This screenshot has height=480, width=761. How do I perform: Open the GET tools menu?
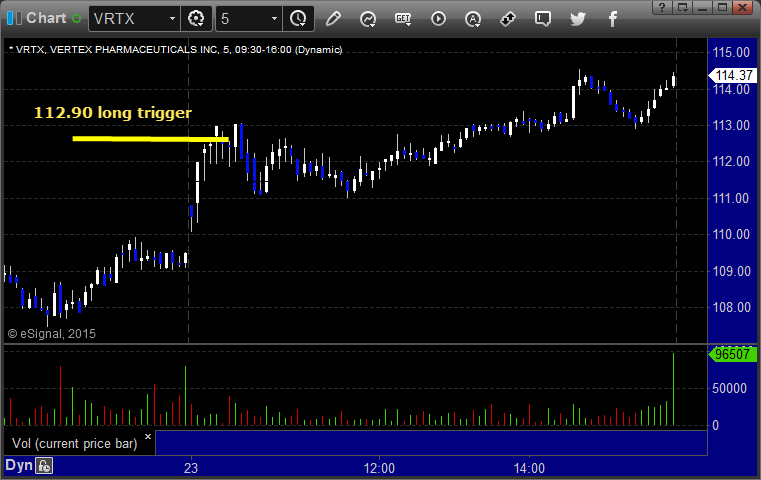403,19
